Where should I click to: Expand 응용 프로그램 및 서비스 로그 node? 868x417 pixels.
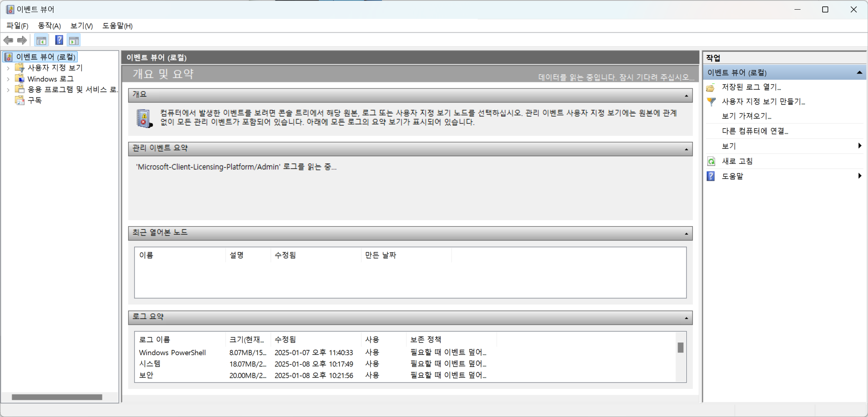click(8, 90)
